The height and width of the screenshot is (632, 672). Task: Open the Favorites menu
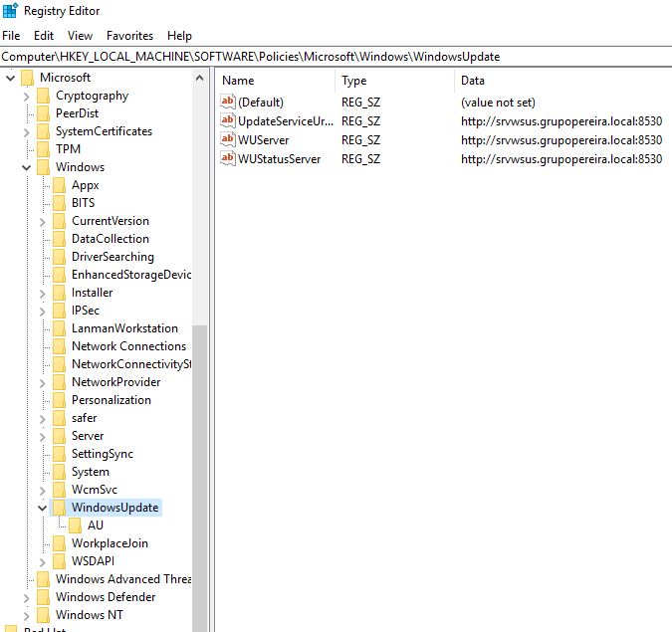point(129,36)
